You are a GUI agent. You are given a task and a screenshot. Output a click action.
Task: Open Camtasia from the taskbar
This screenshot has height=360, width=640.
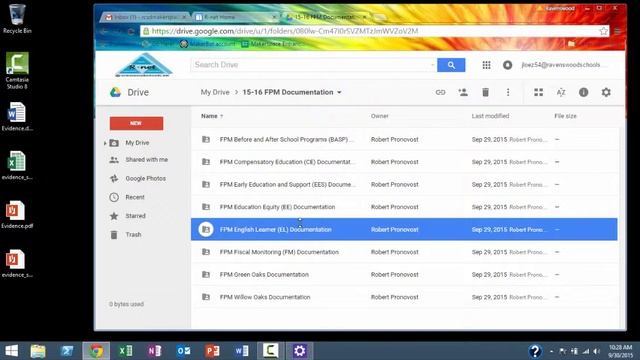coord(271,351)
